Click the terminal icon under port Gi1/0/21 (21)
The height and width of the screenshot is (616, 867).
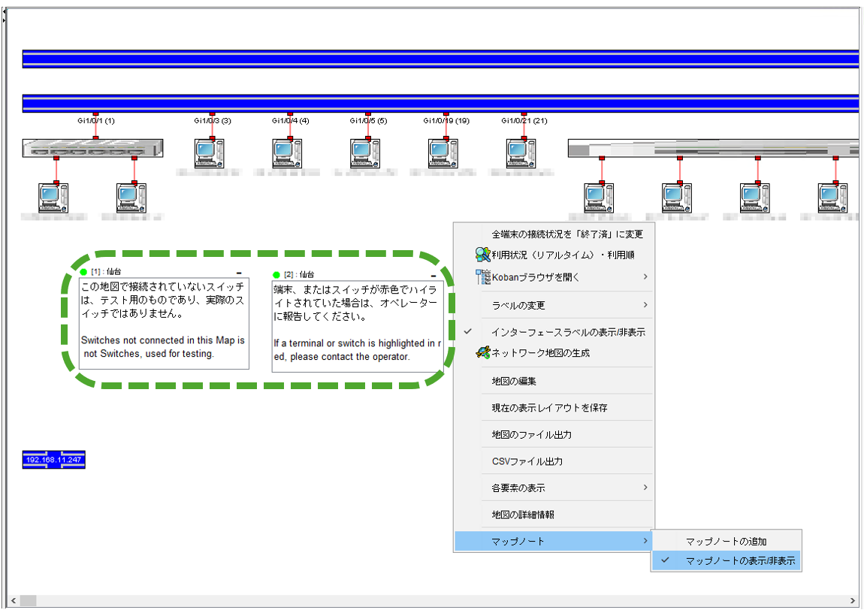(521, 154)
